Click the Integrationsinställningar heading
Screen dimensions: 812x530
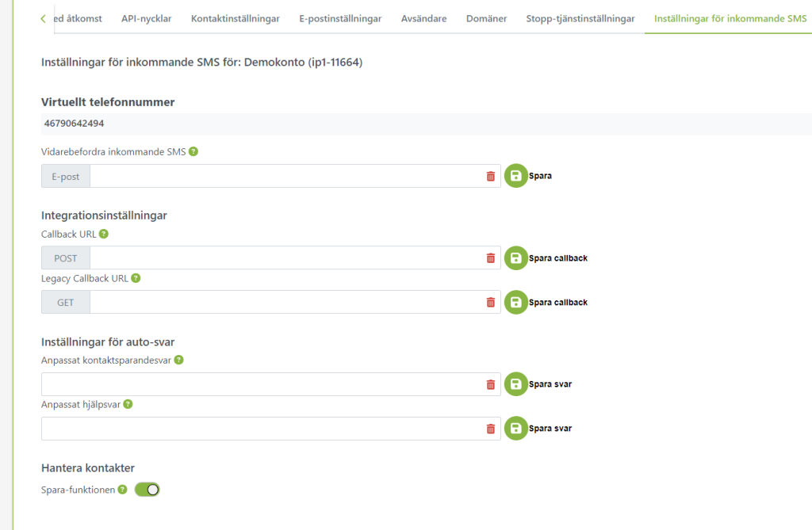click(x=104, y=215)
